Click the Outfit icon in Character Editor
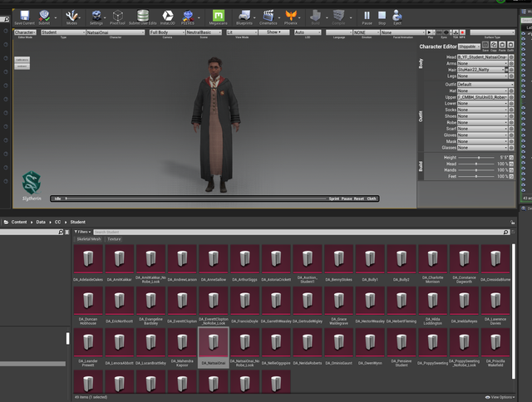Viewport: 532px width, 402px height. (510, 45)
